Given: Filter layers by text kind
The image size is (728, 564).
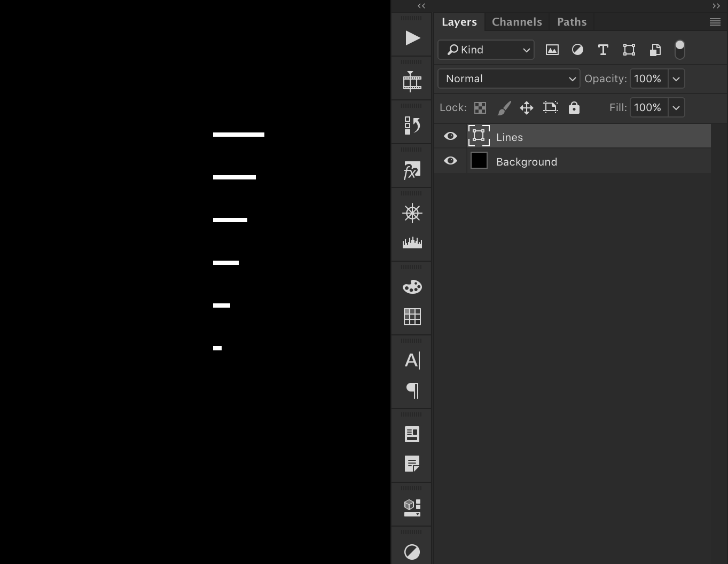Looking at the screenshot, I should [603, 50].
